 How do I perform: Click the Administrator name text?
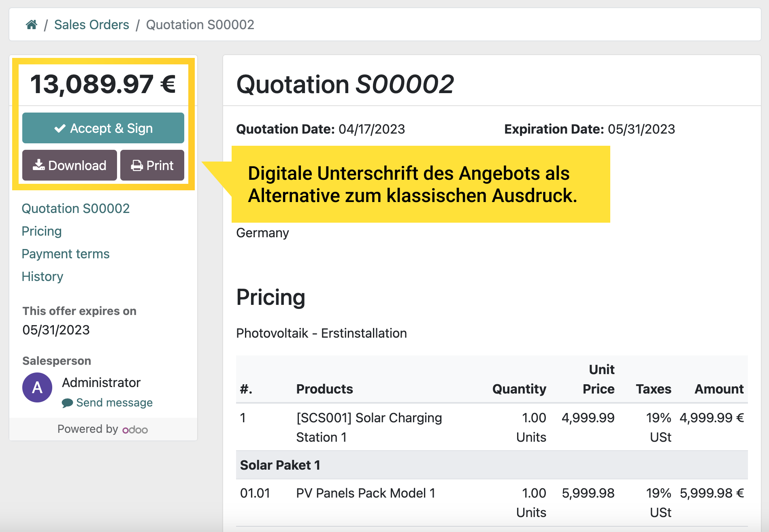(101, 383)
